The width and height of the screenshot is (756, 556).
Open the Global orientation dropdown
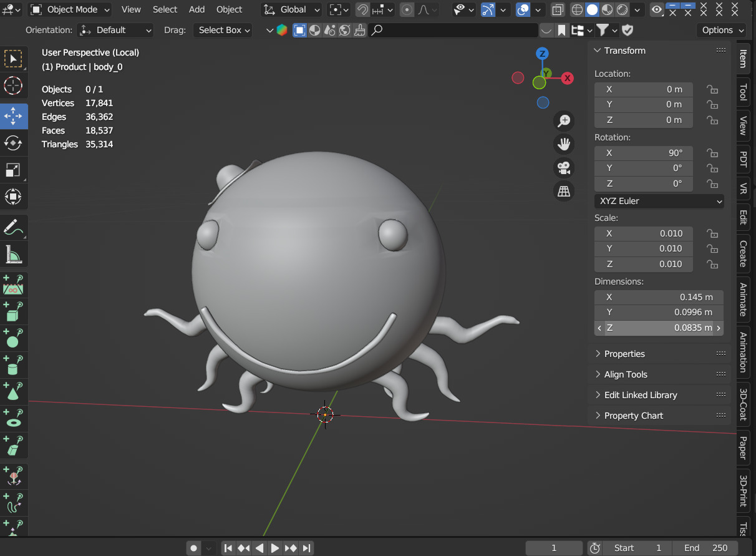click(x=291, y=9)
